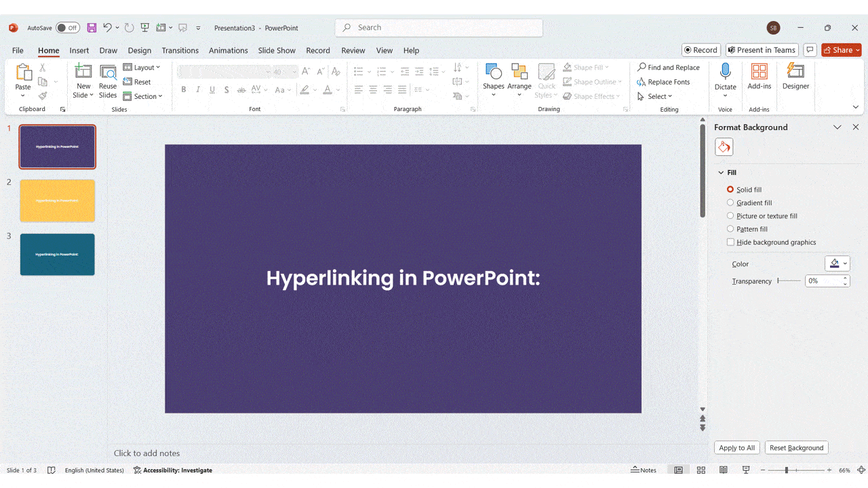
Task: Switch to the Animations tab
Action: pos(229,50)
